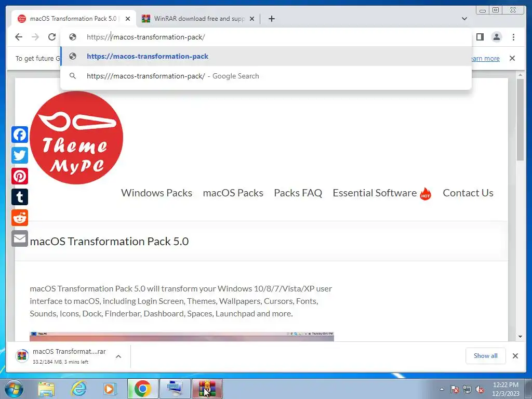This screenshot has height=399, width=532.
Task: Share page on Pinterest
Action: coord(20,176)
